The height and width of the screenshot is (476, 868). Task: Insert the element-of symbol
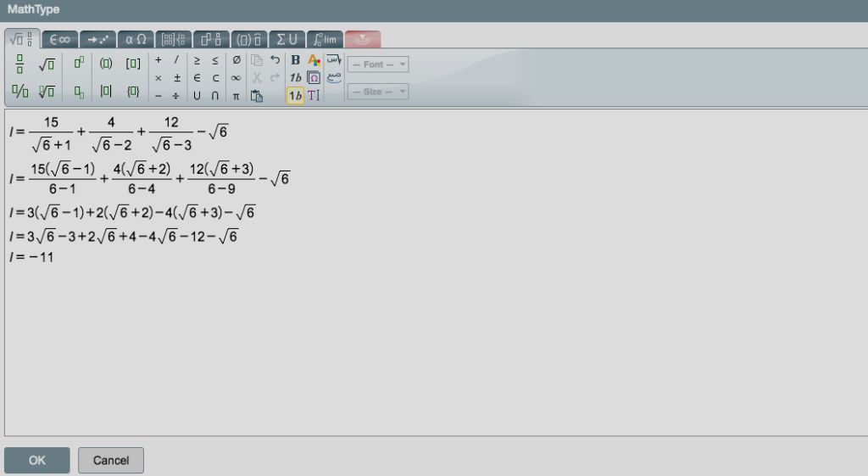click(197, 78)
